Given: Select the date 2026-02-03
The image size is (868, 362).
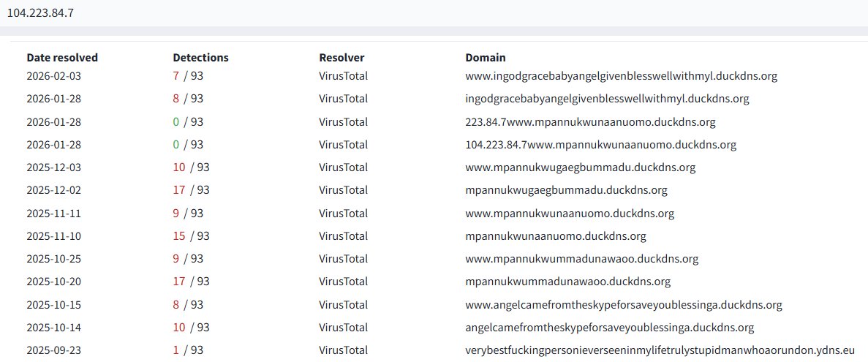Looking at the screenshot, I should pos(53,76).
